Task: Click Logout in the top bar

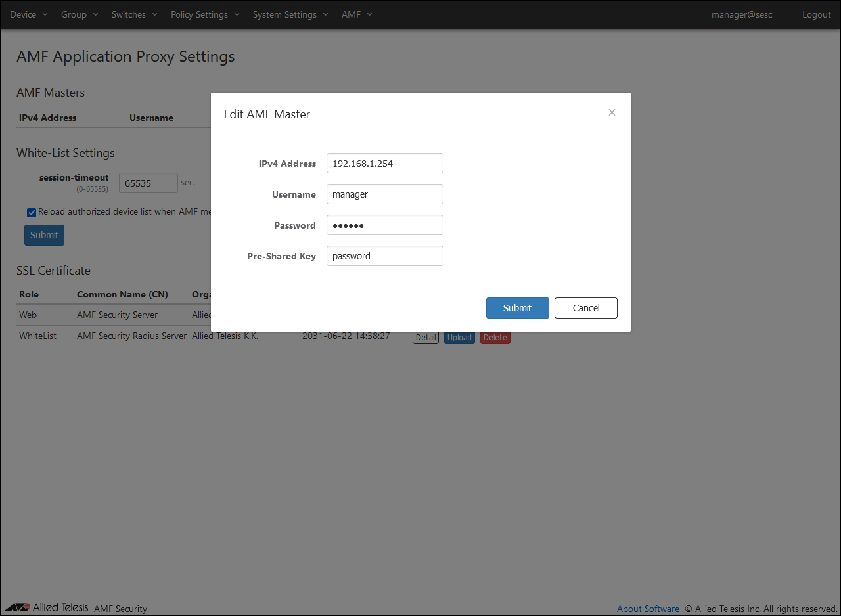Action: (x=816, y=14)
